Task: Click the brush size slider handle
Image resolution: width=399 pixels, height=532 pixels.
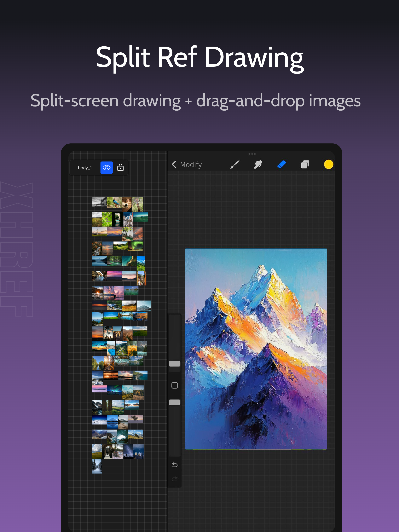Action: pos(175,364)
